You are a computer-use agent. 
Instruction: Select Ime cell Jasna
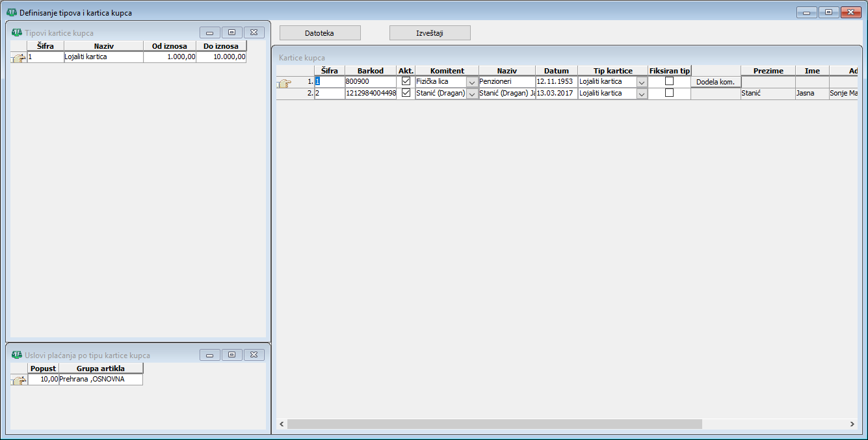812,94
